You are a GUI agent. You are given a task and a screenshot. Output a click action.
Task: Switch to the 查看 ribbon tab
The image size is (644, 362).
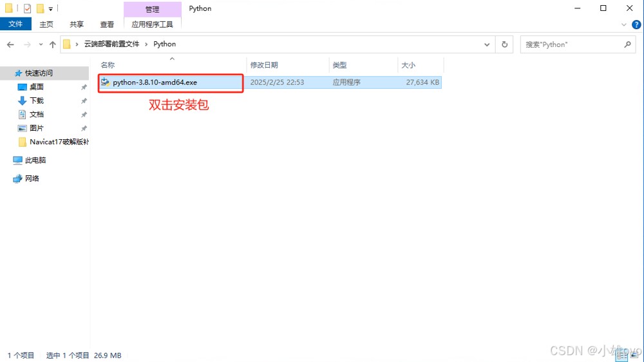coord(107,24)
